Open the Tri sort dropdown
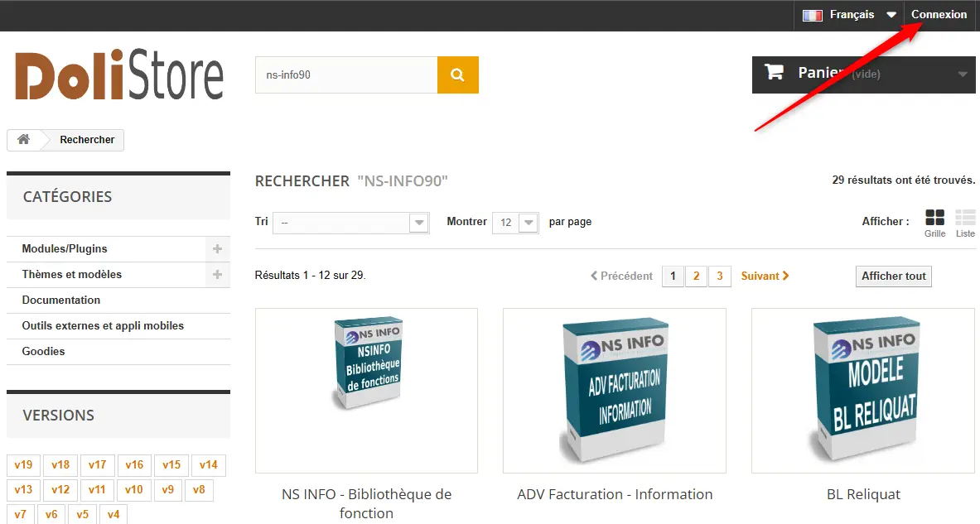Viewport: 980px width, 524px height. pos(350,223)
